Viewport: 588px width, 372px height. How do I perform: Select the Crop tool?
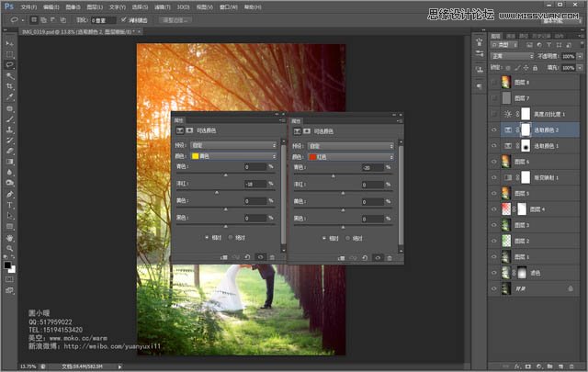[9, 86]
